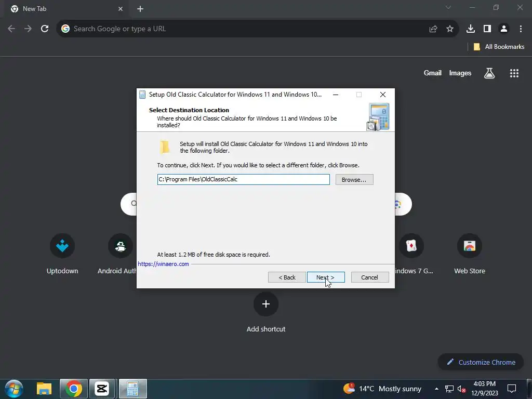532x399 pixels.
Task: Click the Chrome back arrow
Action: click(11, 29)
